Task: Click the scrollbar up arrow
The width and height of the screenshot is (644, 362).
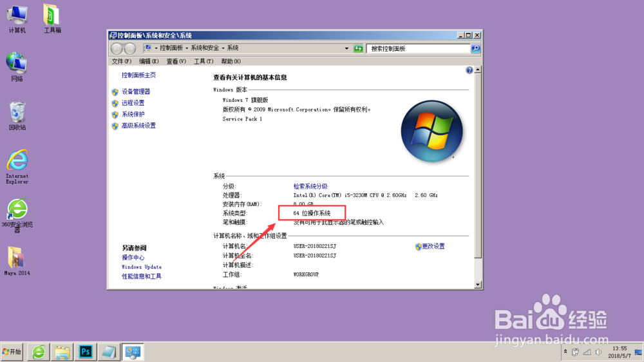Action: point(478,70)
